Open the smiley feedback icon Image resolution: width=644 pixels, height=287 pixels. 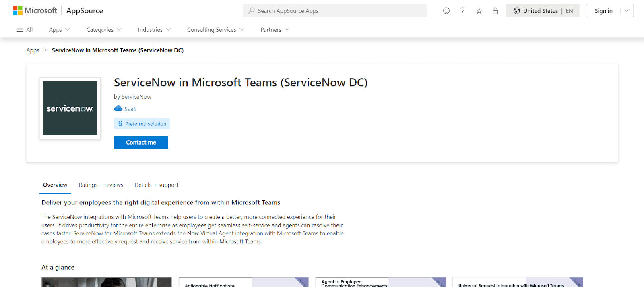(446, 11)
